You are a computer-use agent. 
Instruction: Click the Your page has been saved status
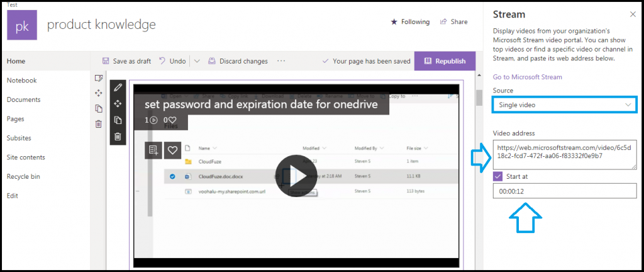tap(367, 61)
